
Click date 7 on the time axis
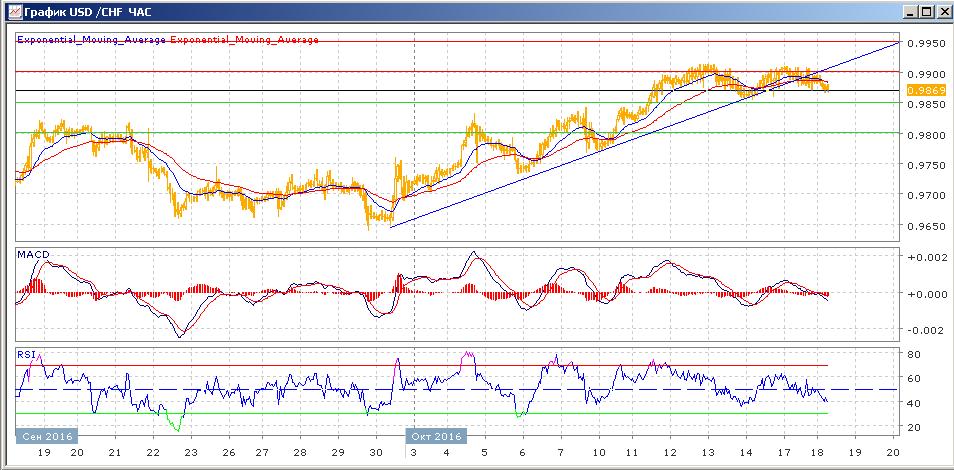pyautogui.click(x=560, y=453)
